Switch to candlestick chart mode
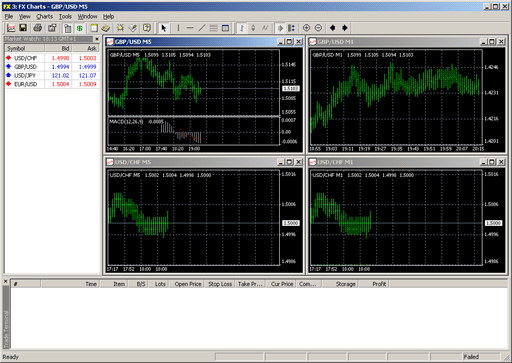This screenshot has width=512, height=363. point(253,28)
